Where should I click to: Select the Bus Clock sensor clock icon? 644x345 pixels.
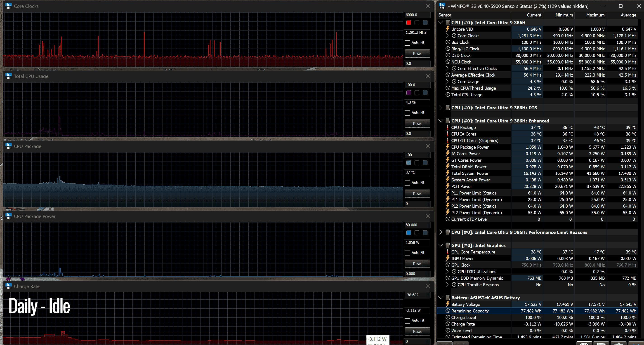pyautogui.click(x=448, y=42)
